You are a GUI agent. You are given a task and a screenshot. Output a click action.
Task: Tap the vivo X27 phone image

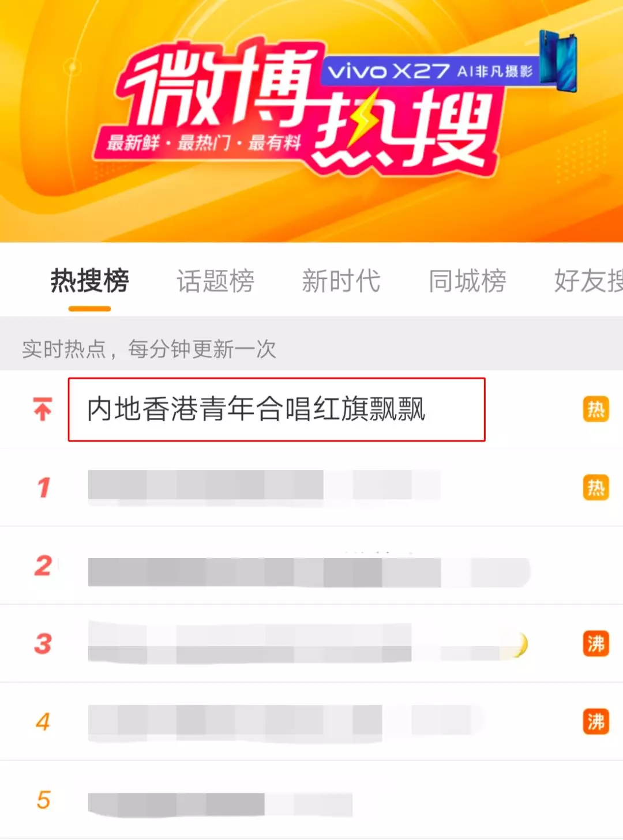pyautogui.click(x=558, y=61)
